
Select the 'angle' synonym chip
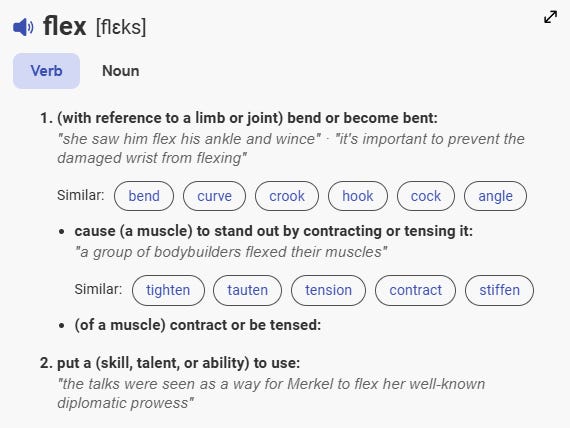pyautogui.click(x=495, y=196)
